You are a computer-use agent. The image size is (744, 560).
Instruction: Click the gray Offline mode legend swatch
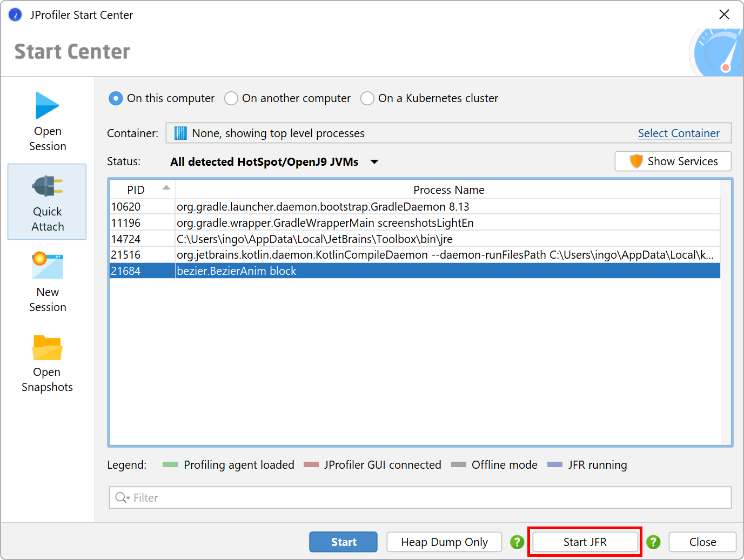[x=459, y=464]
